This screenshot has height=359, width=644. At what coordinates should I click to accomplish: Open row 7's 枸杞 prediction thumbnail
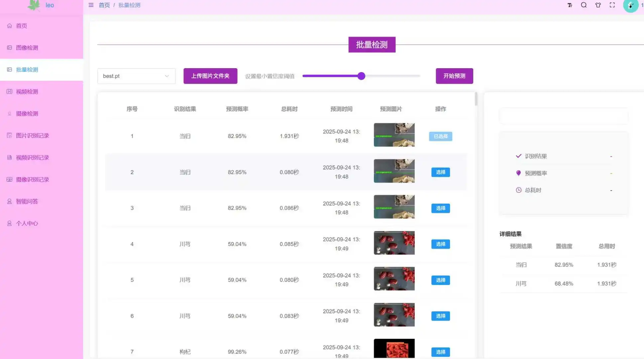coord(394,348)
